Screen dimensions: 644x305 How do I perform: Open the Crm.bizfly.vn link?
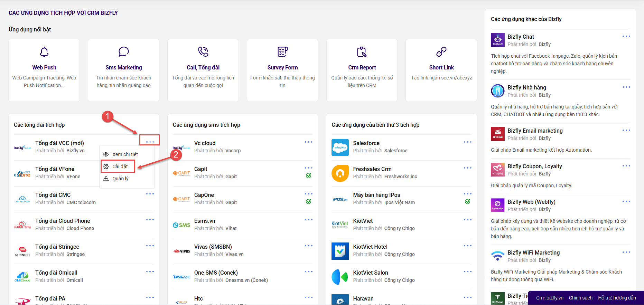[550, 298]
